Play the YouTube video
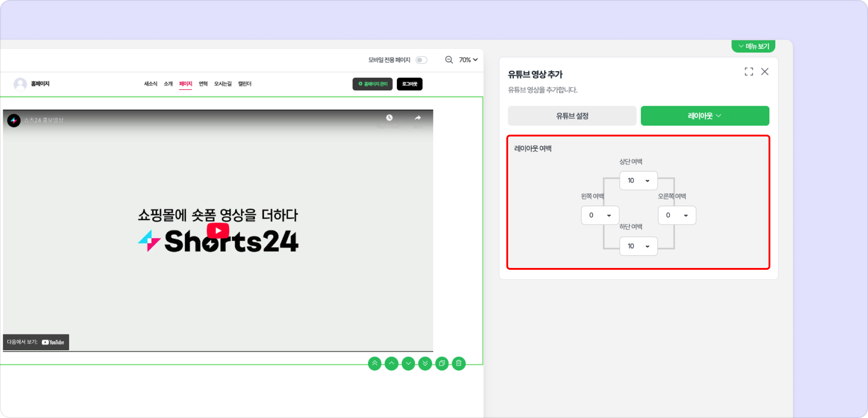The image size is (868, 418). coord(218,230)
